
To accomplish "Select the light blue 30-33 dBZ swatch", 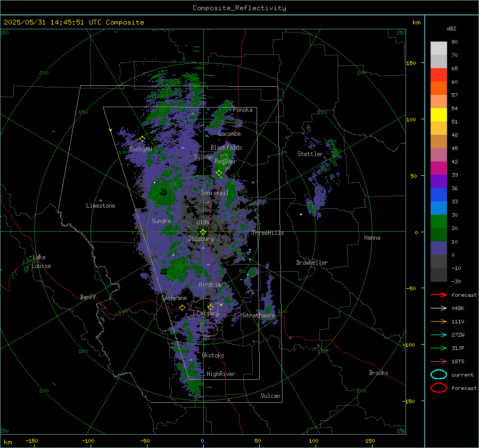I will [439, 208].
